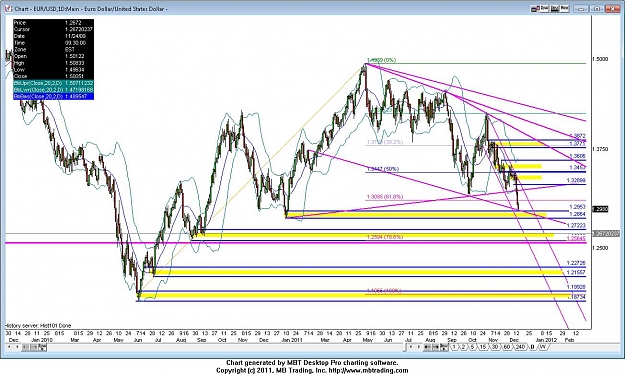This screenshot has width=625, height=374.
Task: Click the Jan 2011 date axis label
Action: click(x=292, y=340)
